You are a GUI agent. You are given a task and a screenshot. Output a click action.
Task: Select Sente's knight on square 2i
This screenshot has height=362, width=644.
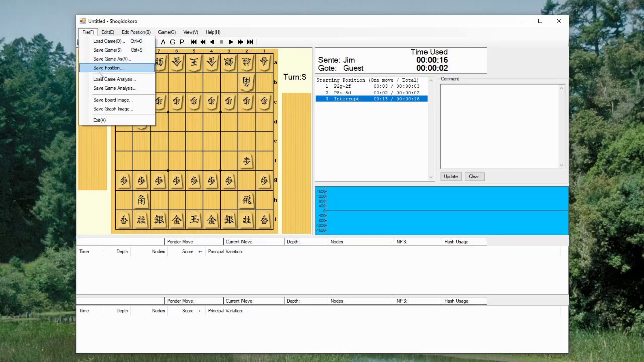(247, 220)
